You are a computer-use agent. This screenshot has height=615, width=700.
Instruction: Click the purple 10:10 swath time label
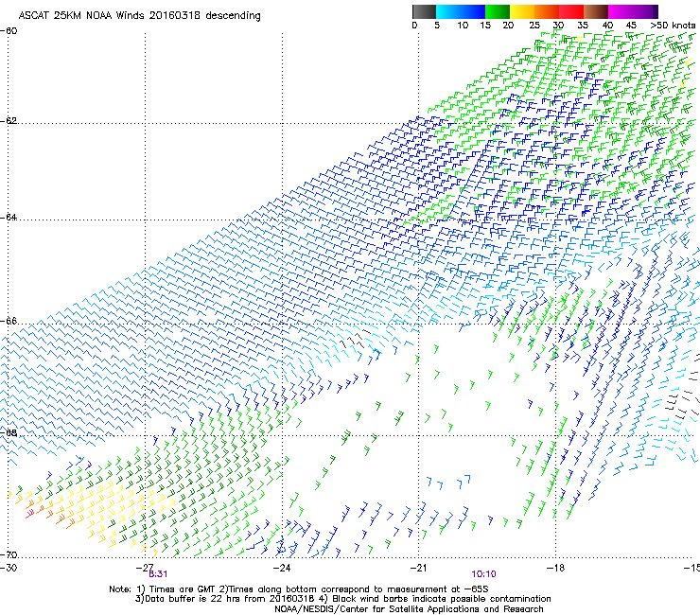pos(484,574)
